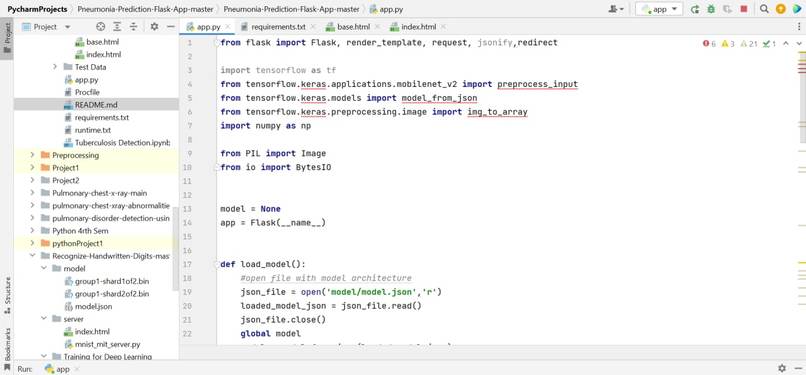Click Expand All icon in Project panel

pyautogui.click(x=117, y=27)
